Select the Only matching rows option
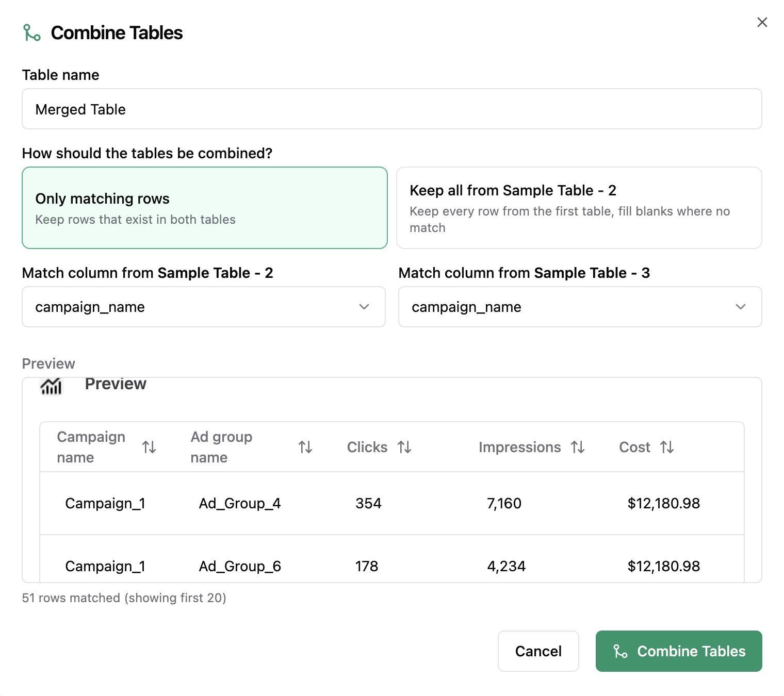Viewport: 784px width, 696px height. click(x=205, y=208)
